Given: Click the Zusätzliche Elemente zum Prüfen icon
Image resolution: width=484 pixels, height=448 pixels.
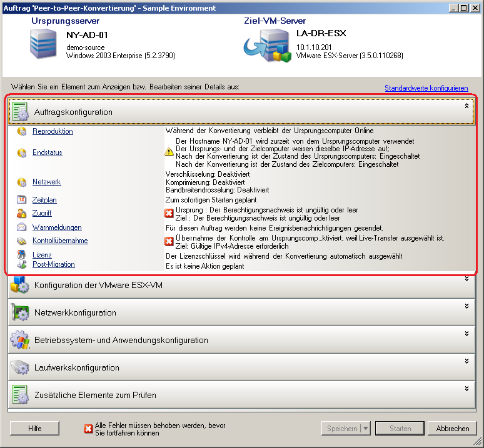Looking at the screenshot, I should [x=20, y=394].
